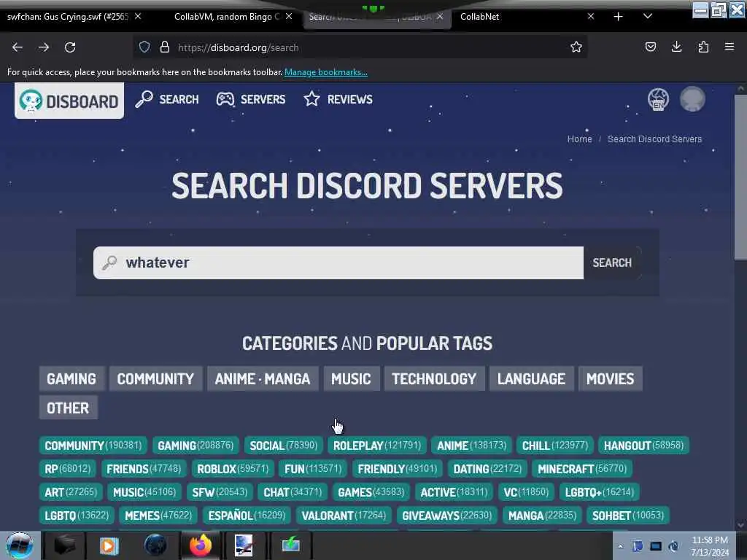Select the OTHER category
Screen dimensions: 747x560
68,408
